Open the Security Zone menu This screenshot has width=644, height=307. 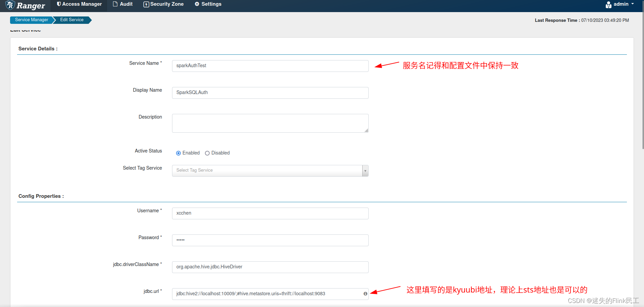[x=163, y=4]
